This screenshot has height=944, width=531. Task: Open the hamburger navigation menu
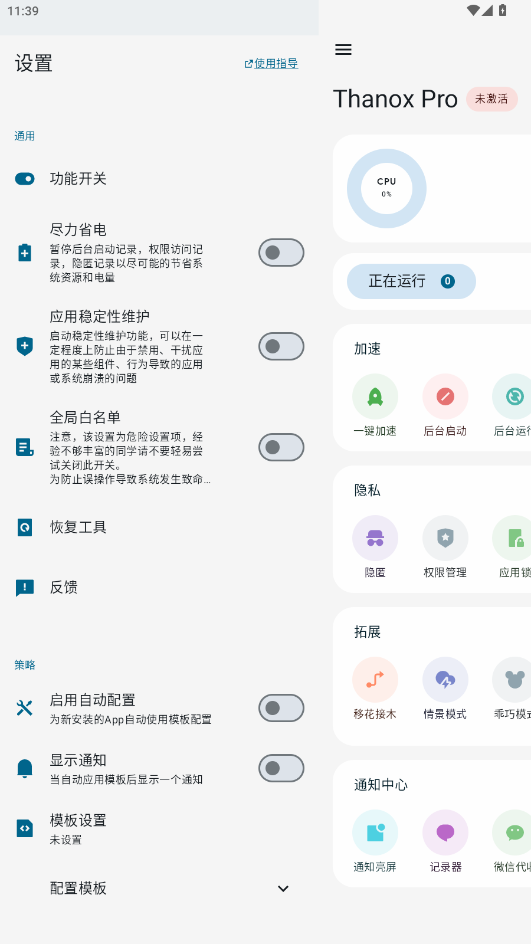coord(343,49)
